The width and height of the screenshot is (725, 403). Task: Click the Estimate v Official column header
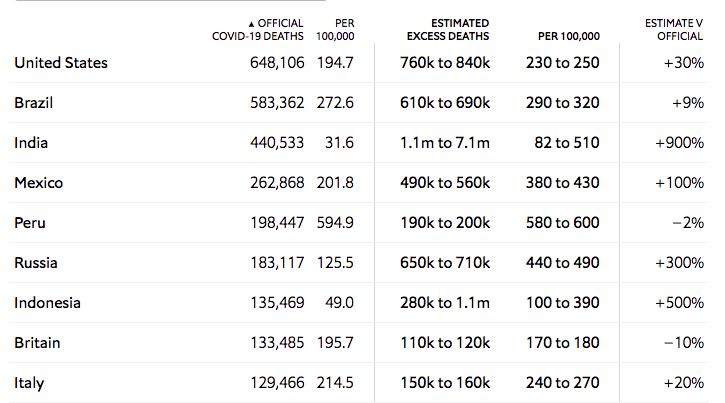click(674, 30)
